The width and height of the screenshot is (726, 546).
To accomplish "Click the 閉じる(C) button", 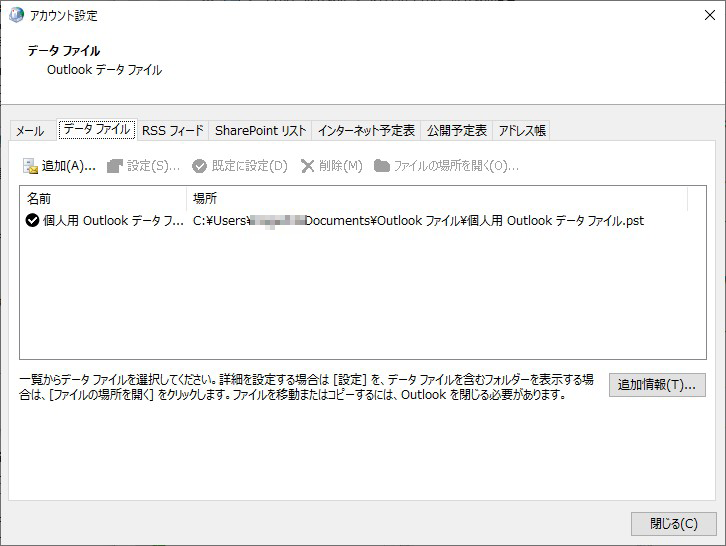I will click(674, 524).
